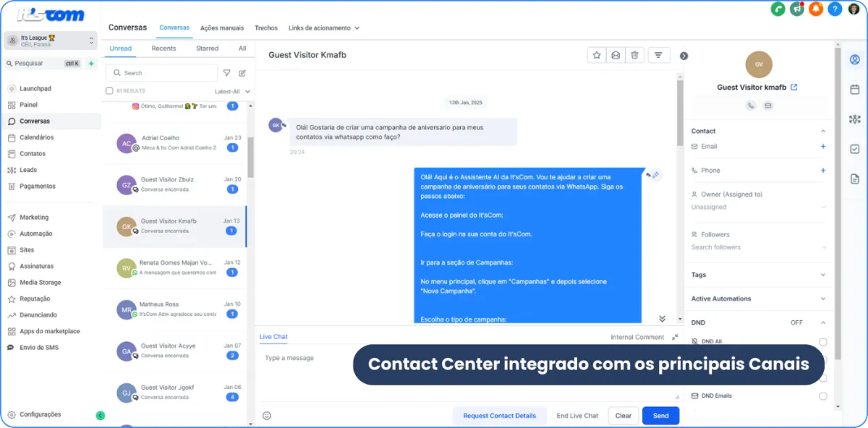This screenshot has width=868, height=428.
Task: Click the green phone dialer icon
Action: pos(778,9)
